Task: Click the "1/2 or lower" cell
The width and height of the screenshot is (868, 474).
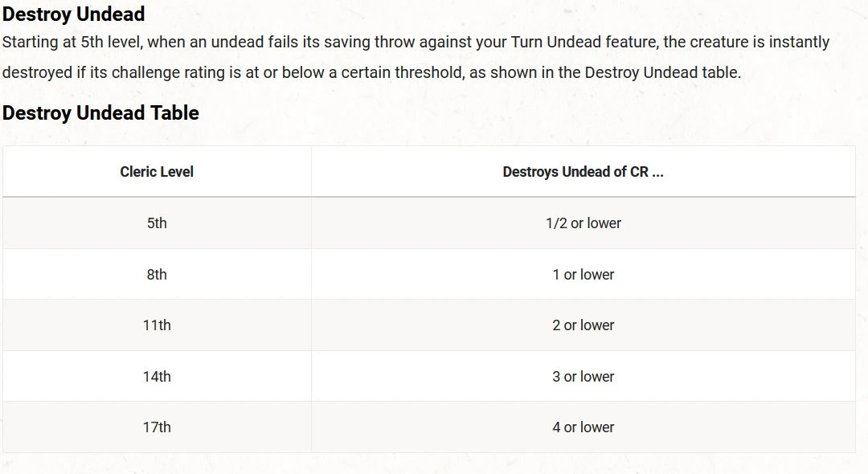Action: click(583, 223)
